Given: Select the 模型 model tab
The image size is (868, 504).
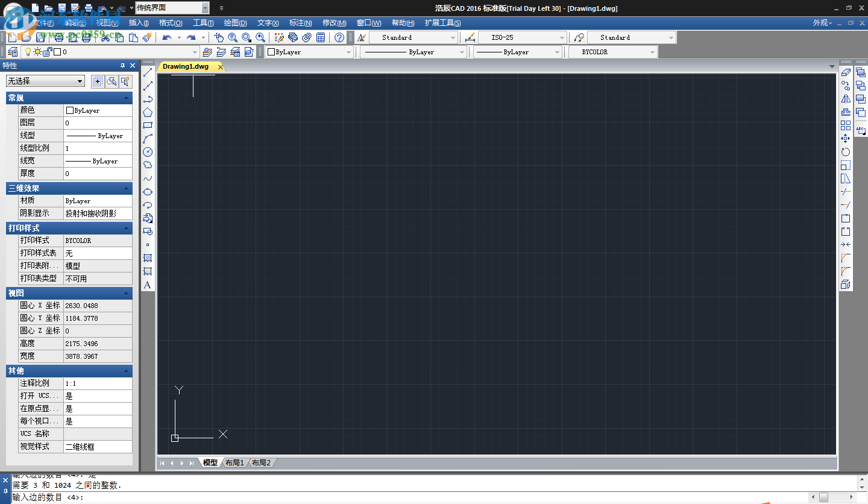Looking at the screenshot, I should click(x=210, y=463).
